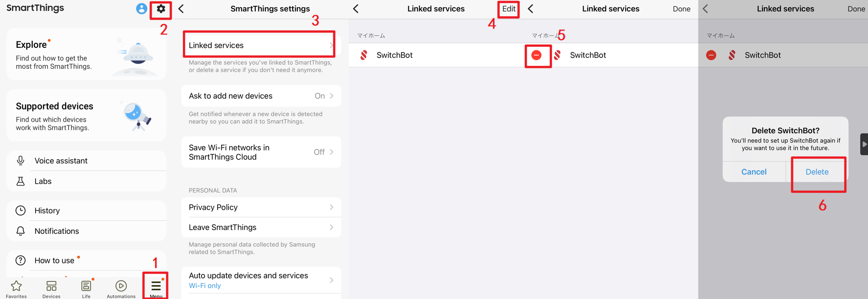Open the Notifications bell icon
868x299 pixels.
20,231
